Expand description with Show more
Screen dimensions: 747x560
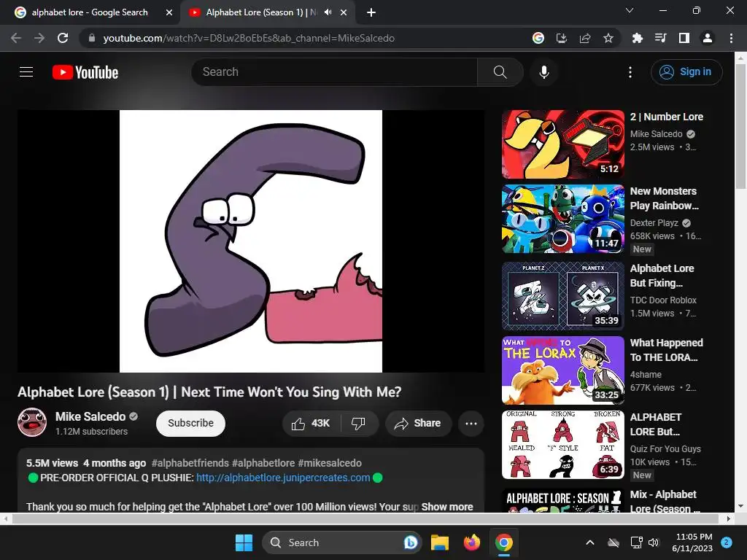[x=447, y=507]
